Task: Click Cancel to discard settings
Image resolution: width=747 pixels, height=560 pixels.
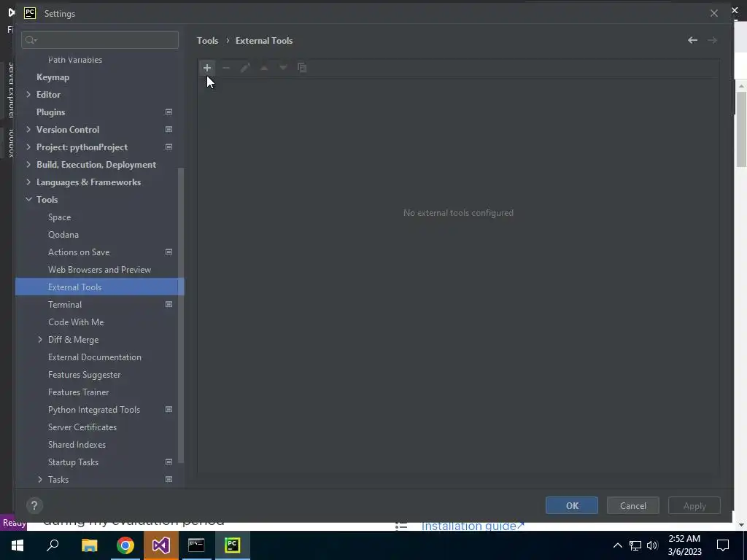Action: [x=633, y=506]
